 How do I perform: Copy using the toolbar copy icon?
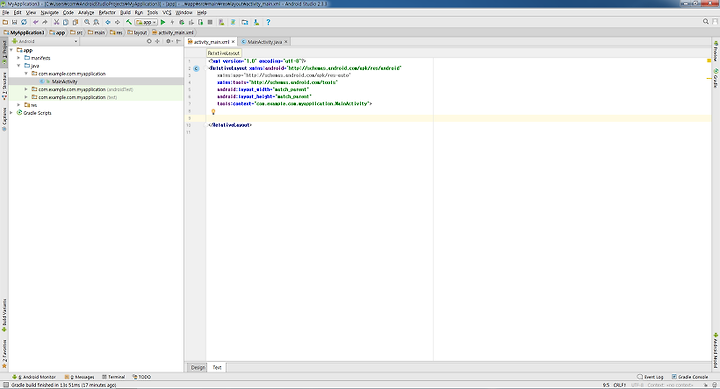point(66,22)
